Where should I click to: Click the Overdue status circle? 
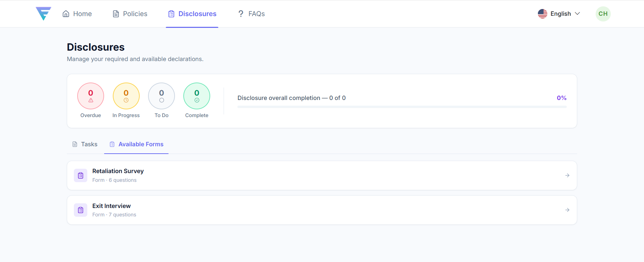pos(91,96)
